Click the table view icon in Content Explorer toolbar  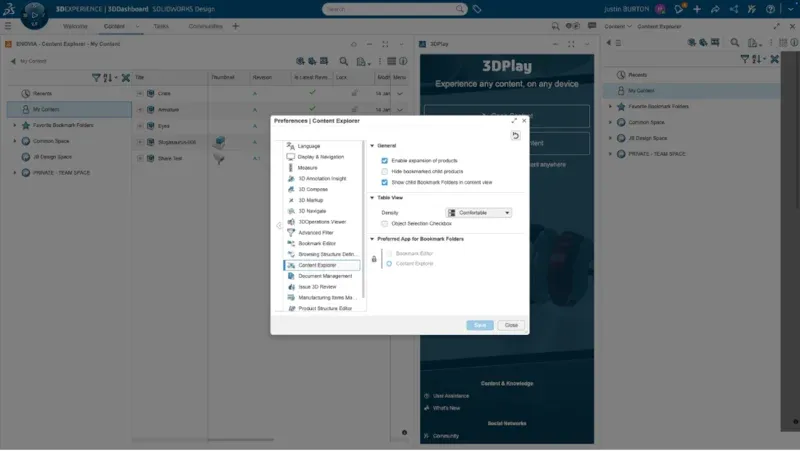point(391,61)
